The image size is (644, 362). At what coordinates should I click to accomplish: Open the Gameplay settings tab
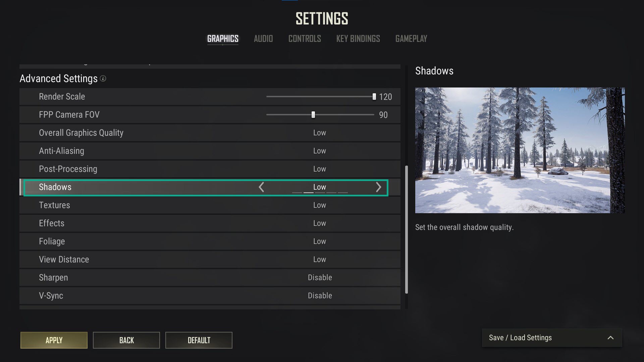[x=411, y=39]
